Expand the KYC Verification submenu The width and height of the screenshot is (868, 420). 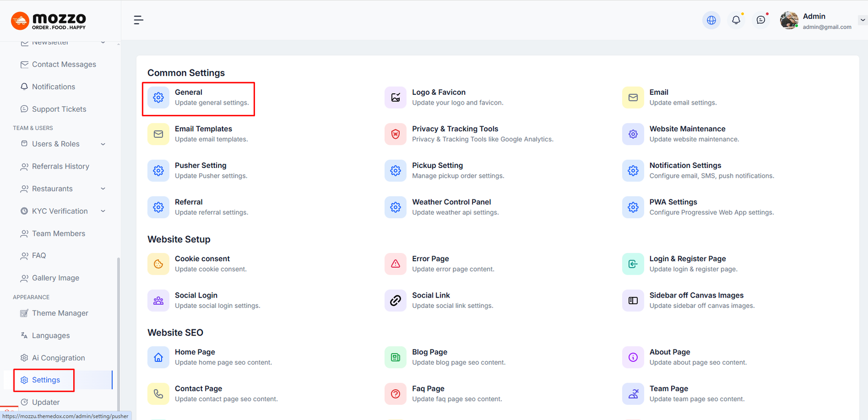(x=103, y=211)
